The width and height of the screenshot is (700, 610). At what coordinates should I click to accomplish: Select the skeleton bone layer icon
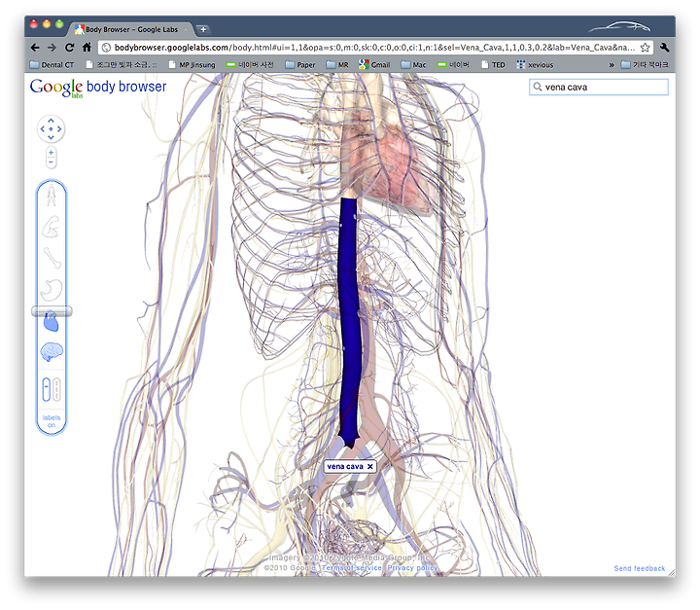[x=52, y=258]
